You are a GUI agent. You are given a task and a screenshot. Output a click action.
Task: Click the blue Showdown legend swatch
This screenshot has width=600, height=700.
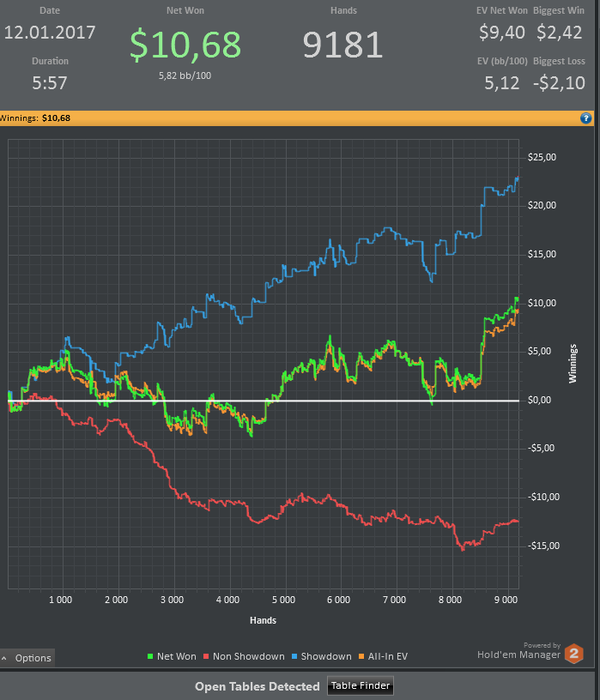[295, 656]
